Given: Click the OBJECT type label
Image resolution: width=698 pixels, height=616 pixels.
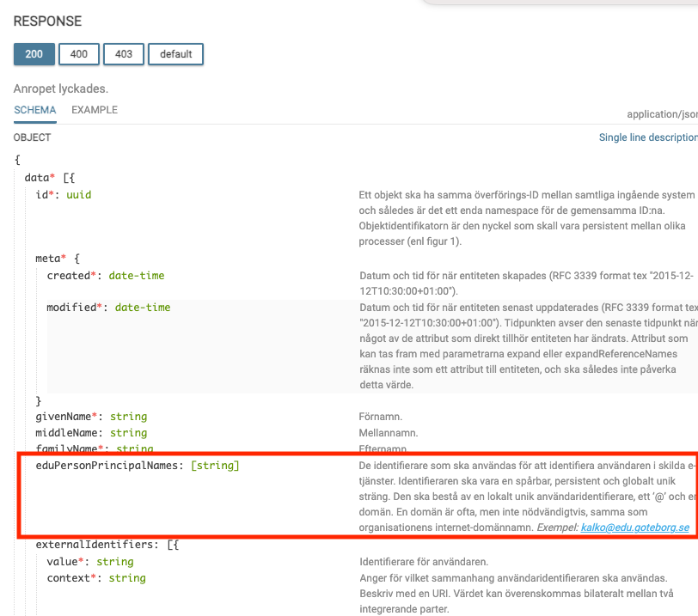Looking at the screenshot, I should click(33, 137).
